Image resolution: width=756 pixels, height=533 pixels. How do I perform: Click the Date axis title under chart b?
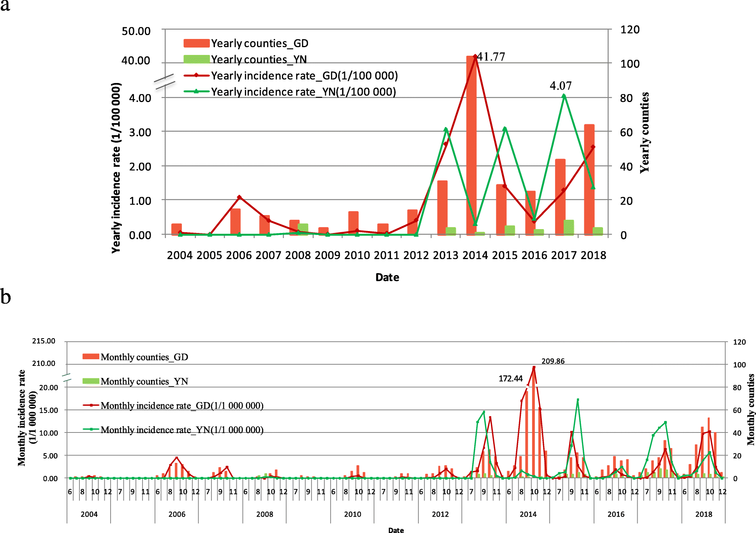coord(396,530)
